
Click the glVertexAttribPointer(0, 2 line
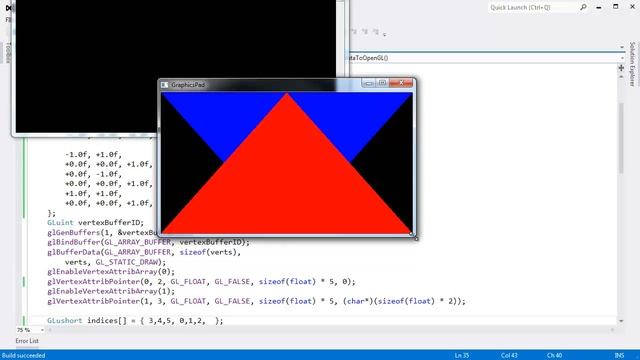[x=201, y=282]
